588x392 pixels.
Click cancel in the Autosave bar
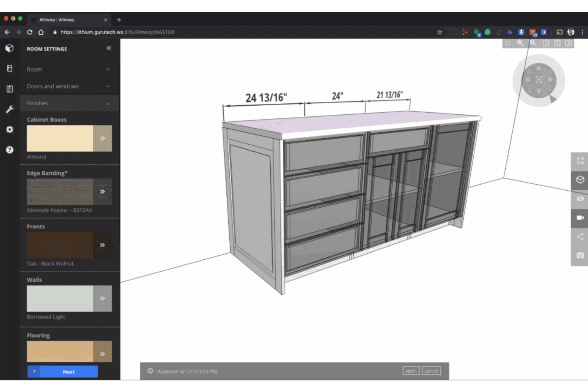pos(431,371)
